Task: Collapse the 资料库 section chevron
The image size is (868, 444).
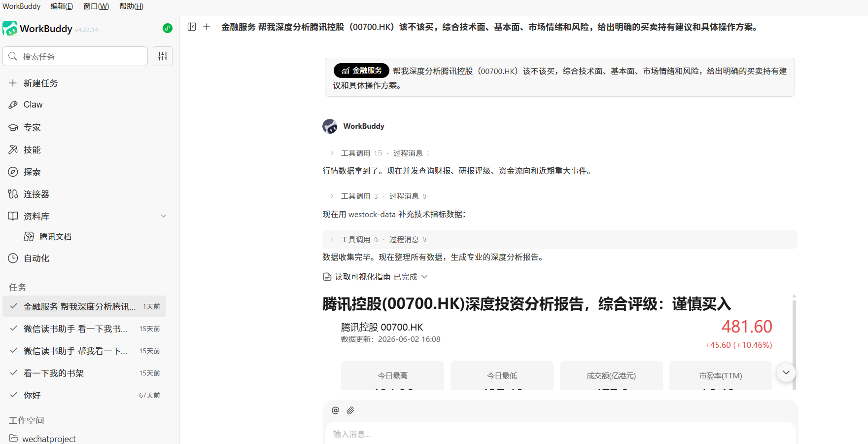Action: 164,216
